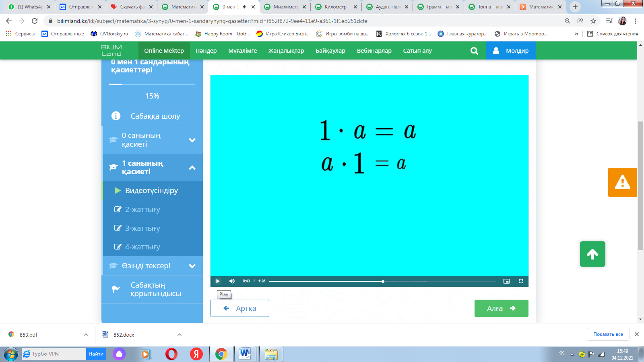Click the Алға forward button
Screen dimensions: 644x362
click(502, 309)
